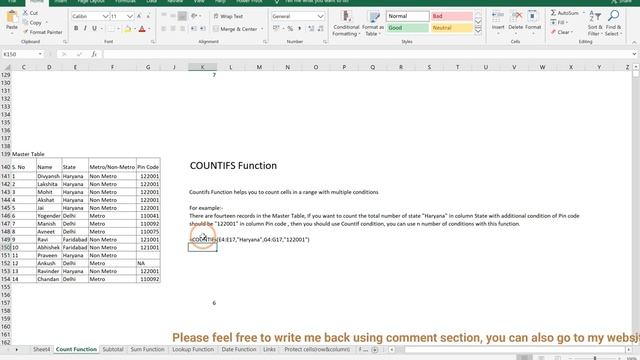
Task: Apply the red Font Color
Action: tap(142, 29)
